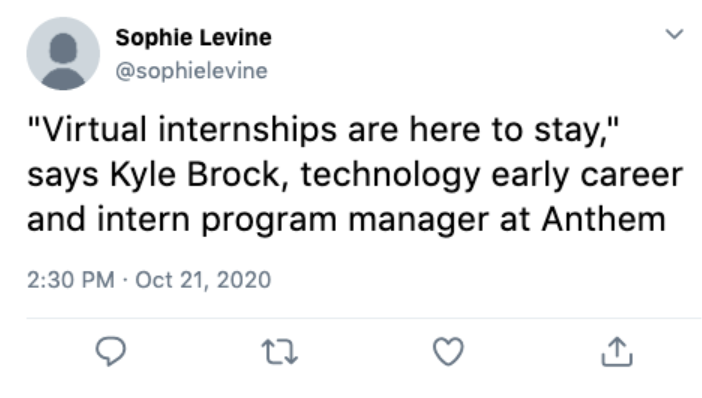Expand the tweet's more-actions caret menu

coord(674,34)
